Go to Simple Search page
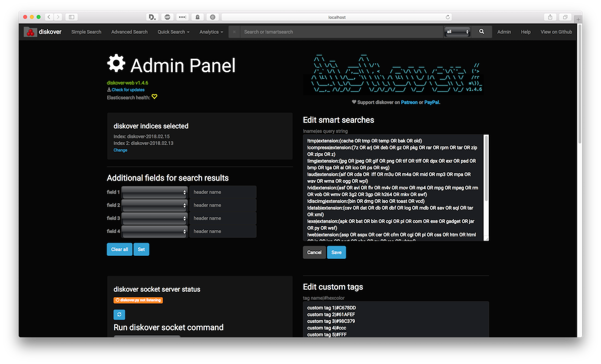 click(x=86, y=32)
